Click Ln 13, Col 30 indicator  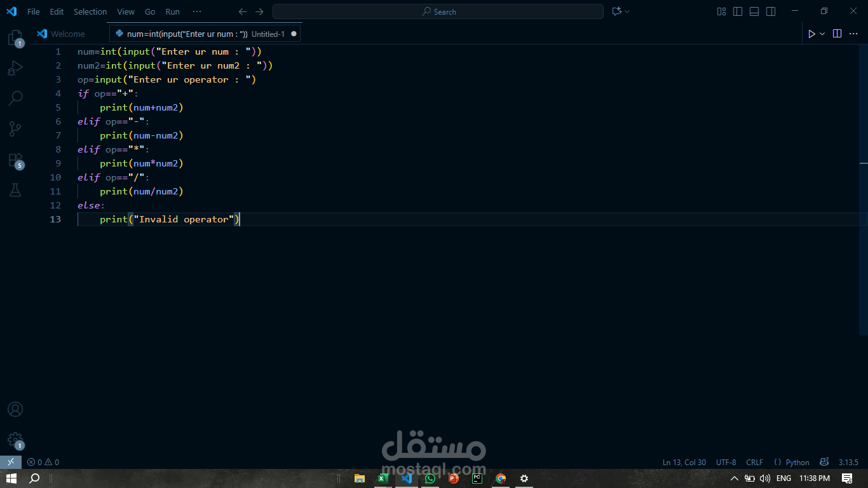pyautogui.click(x=684, y=462)
